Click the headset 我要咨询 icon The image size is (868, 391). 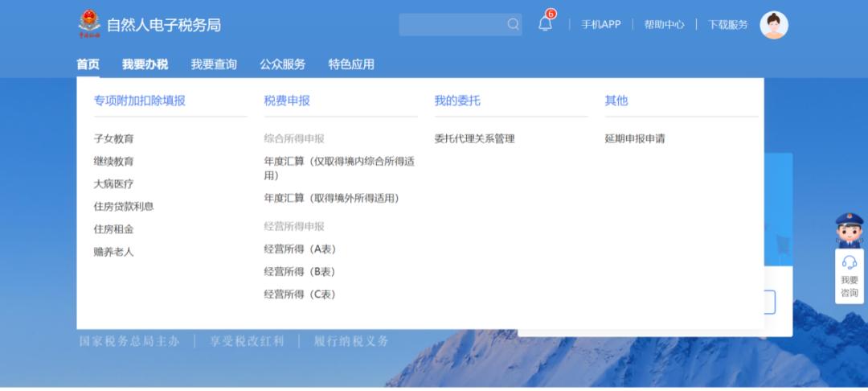tap(850, 262)
